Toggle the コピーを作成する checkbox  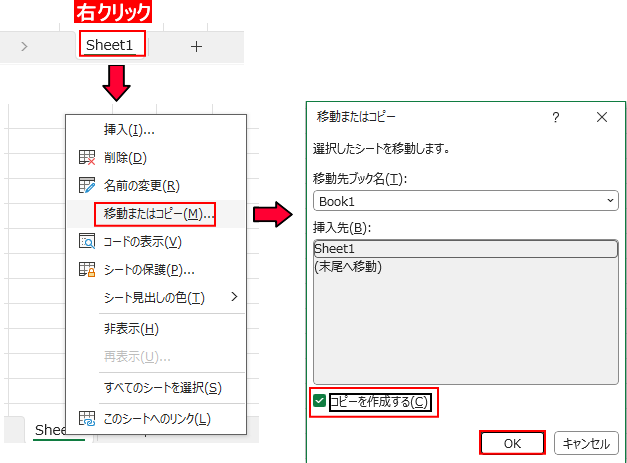(x=320, y=401)
